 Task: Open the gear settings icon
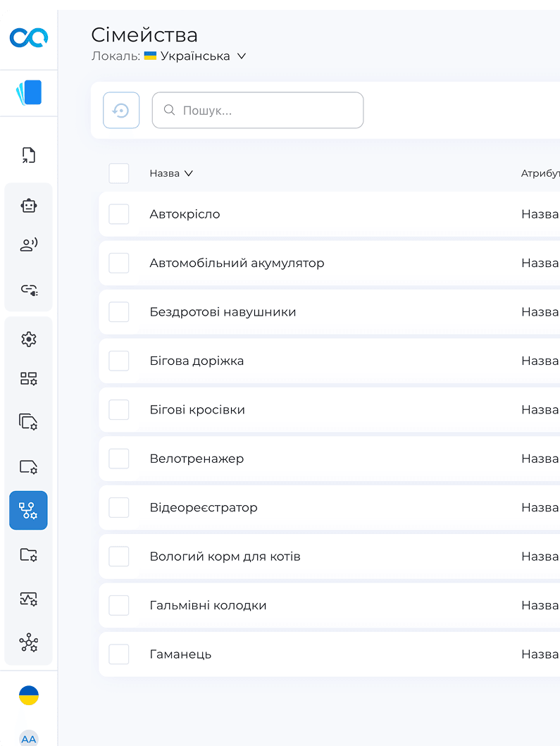tap(29, 340)
